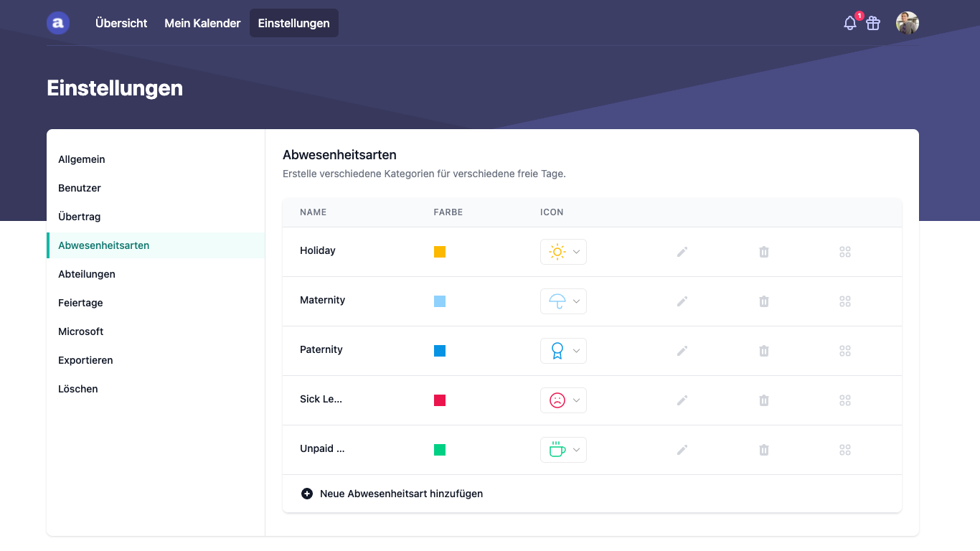Edit the Maternity absence type

(682, 301)
